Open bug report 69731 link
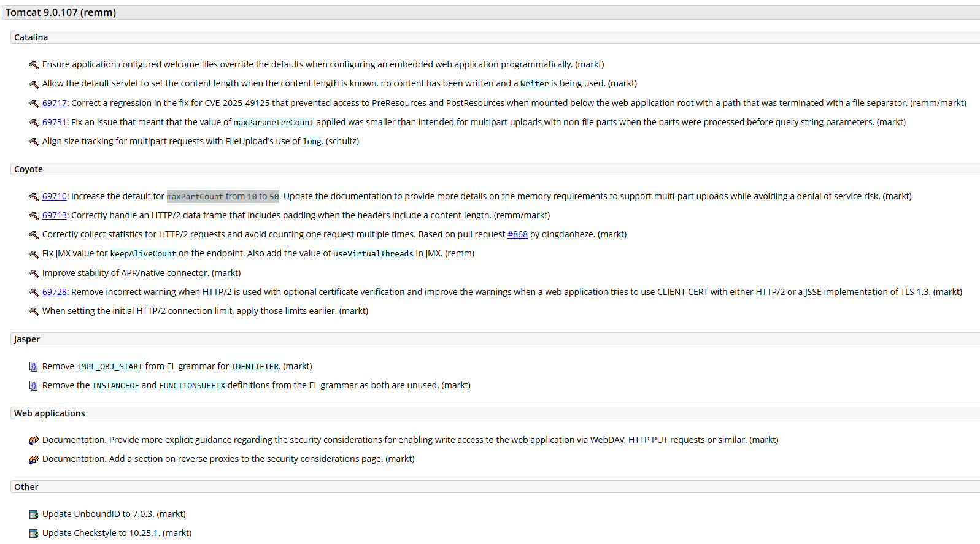This screenshot has height=544, width=980. [54, 122]
